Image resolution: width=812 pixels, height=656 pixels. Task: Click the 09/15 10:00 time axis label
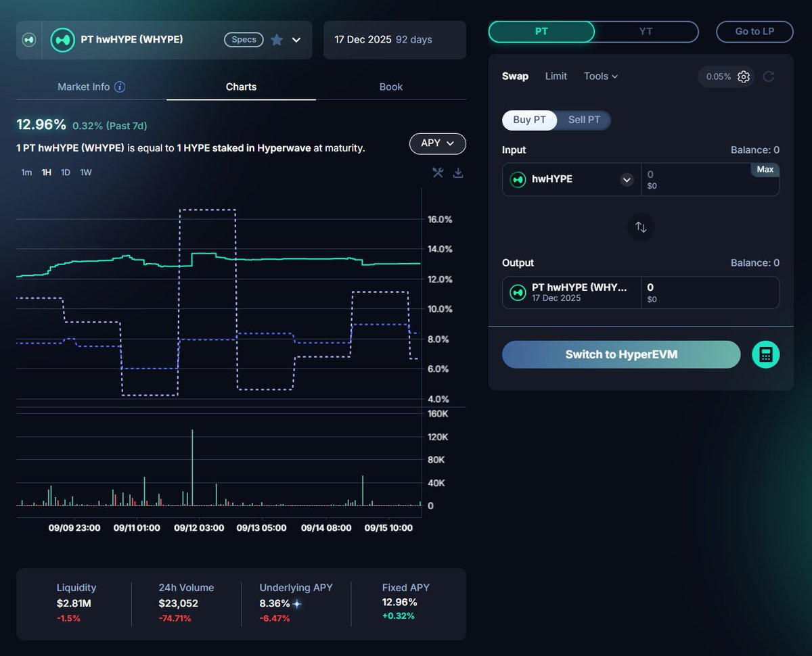pos(387,528)
